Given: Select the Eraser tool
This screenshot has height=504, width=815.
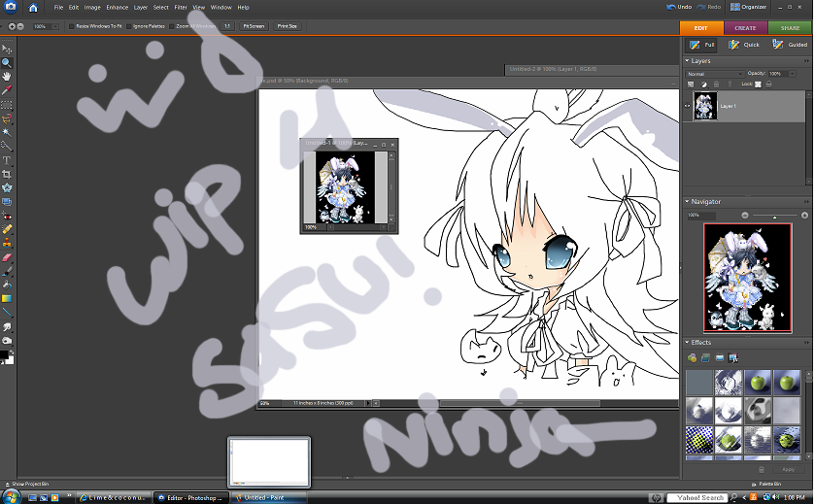Looking at the screenshot, I should (x=7, y=257).
